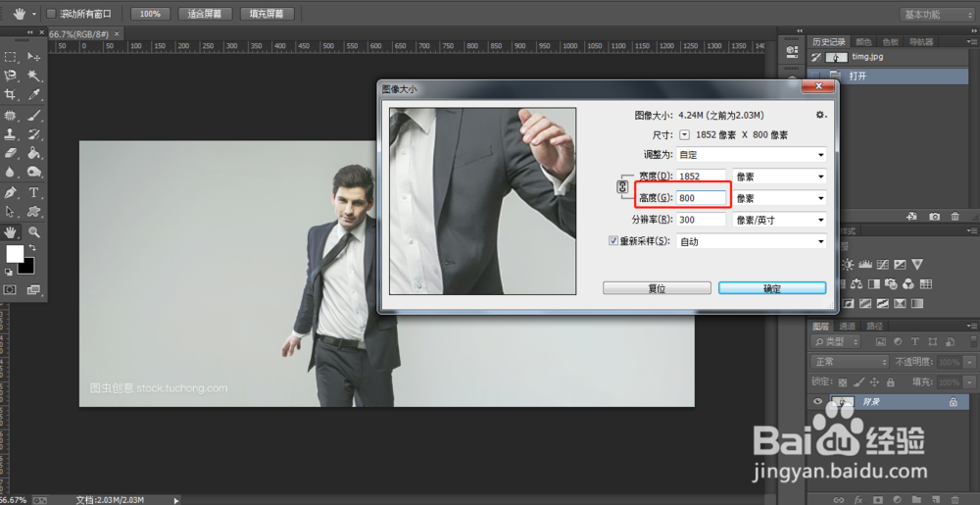
Task: Select the History Brush tool
Action: pos(33,133)
